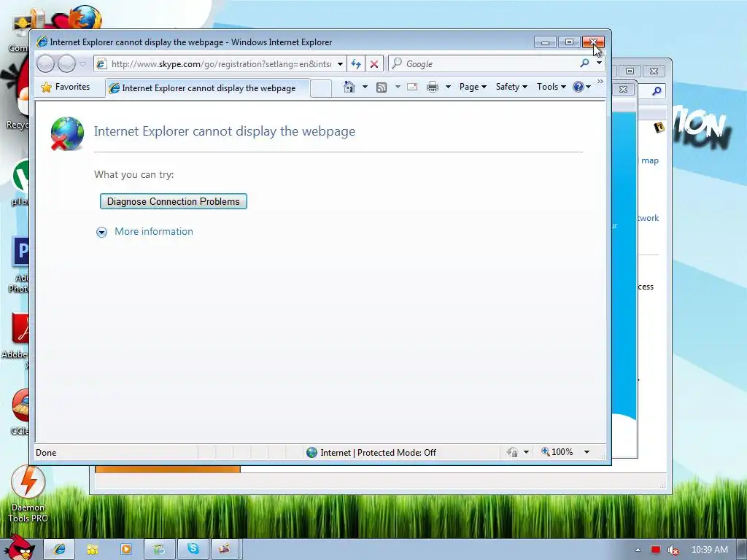Close the Internet Explorer window
747x560 pixels.
(x=593, y=42)
